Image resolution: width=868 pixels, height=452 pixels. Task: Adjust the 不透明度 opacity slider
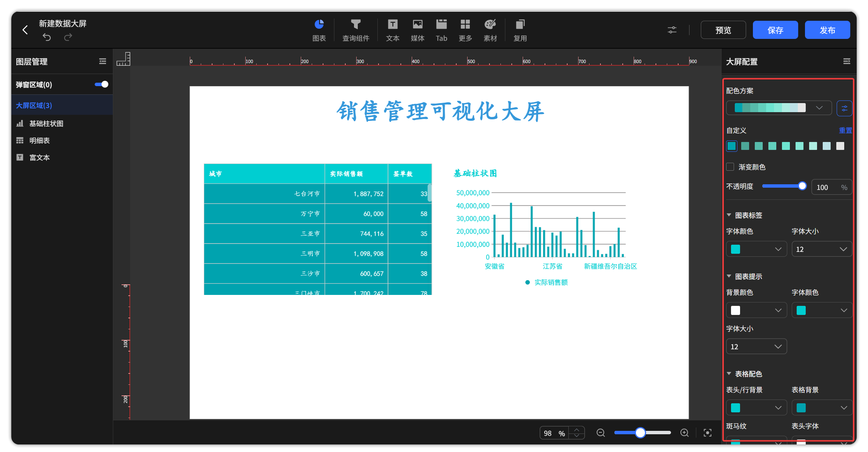click(x=802, y=186)
